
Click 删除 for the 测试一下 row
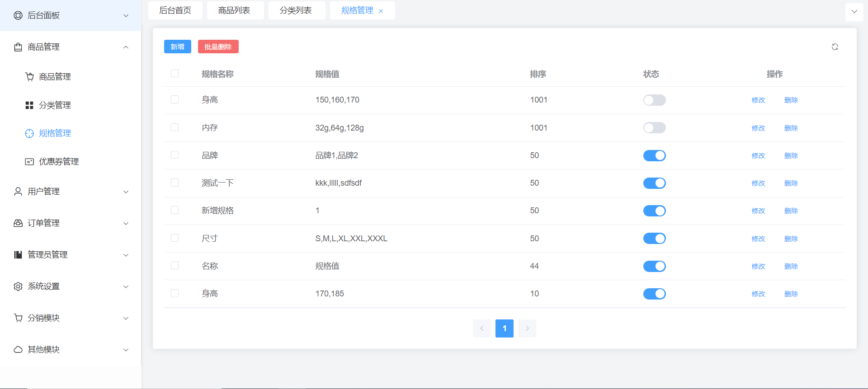(x=791, y=183)
